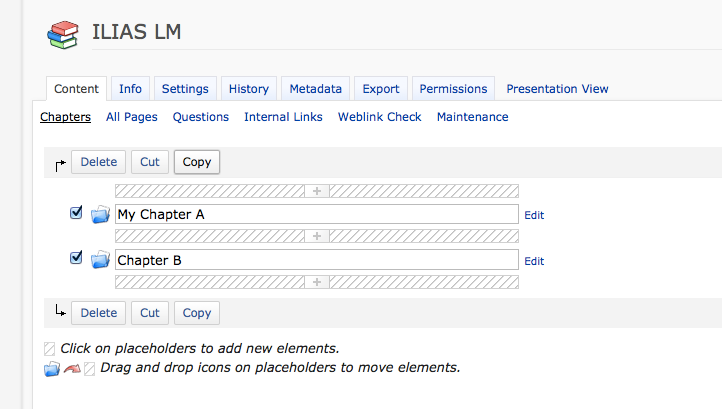
Task: Click plus placeholder above My Chapter A
Action: [x=317, y=190]
